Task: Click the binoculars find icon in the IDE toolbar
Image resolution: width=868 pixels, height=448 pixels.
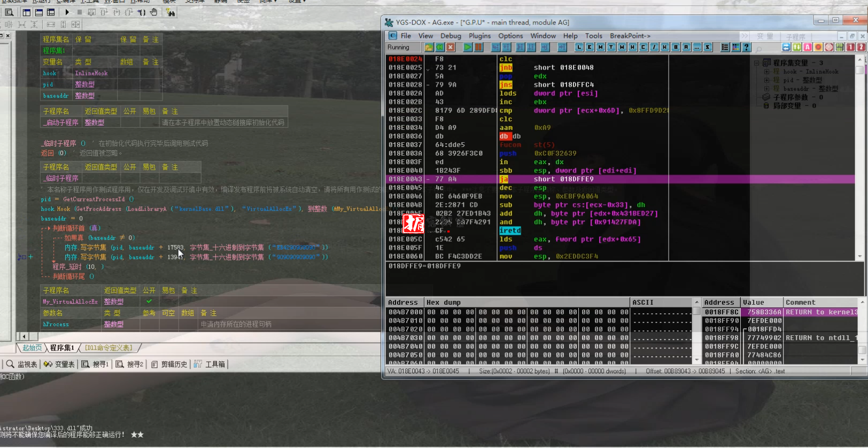Action: coord(170,12)
